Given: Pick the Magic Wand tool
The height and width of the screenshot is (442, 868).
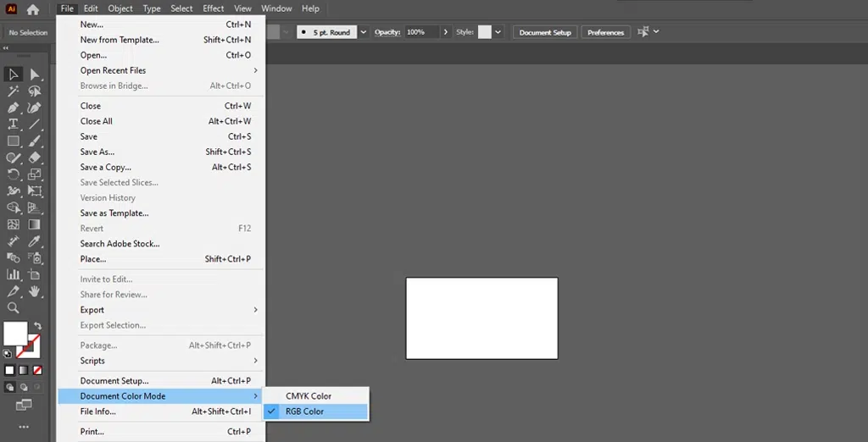Looking at the screenshot, I should [14, 91].
